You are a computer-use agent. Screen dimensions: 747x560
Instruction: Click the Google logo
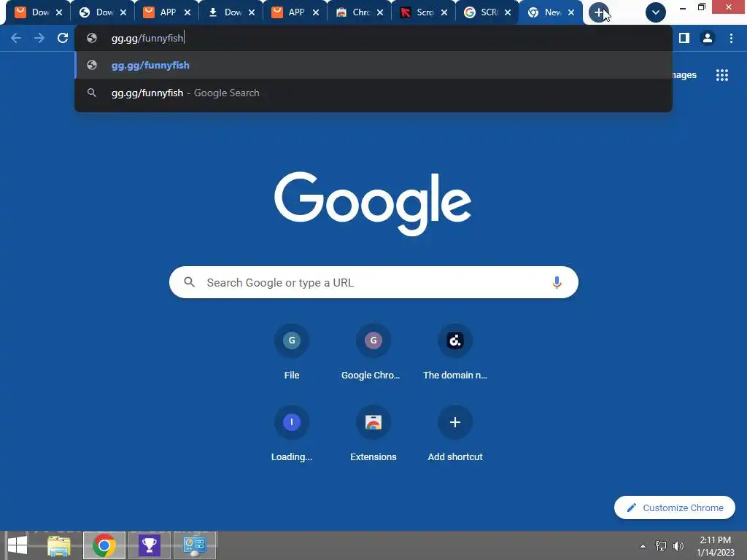tap(373, 203)
